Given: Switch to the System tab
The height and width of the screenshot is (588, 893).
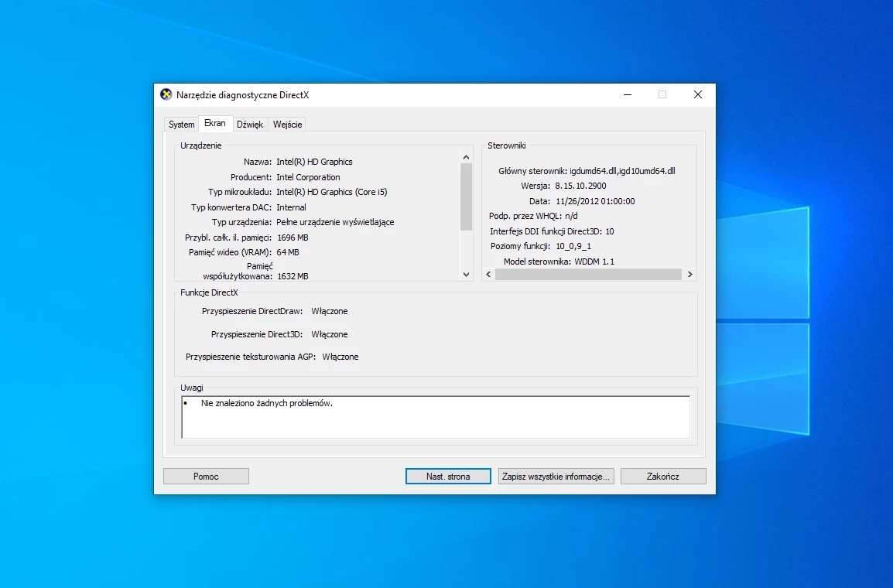Looking at the screenshot, I should 181,124.
